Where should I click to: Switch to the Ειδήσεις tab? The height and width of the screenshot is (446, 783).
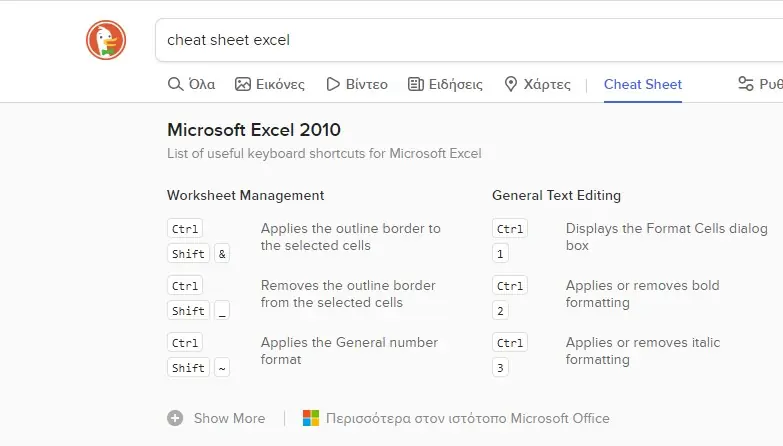[445, 84]
